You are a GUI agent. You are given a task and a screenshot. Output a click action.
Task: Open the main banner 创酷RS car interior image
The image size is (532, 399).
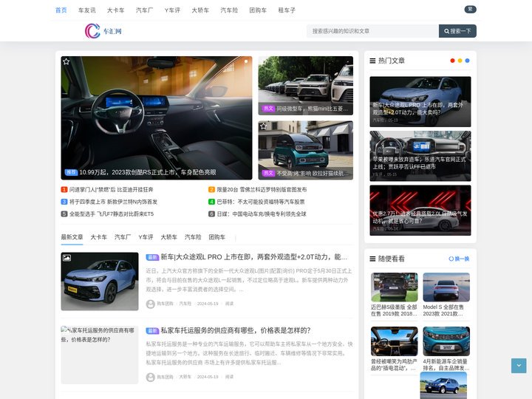pyautogui.click(x=157, y=117)
